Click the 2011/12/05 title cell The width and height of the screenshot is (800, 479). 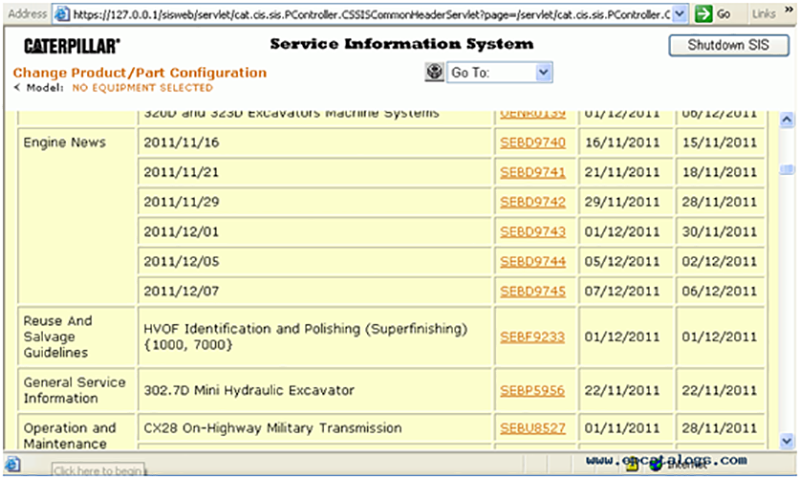tap(314, 261)
